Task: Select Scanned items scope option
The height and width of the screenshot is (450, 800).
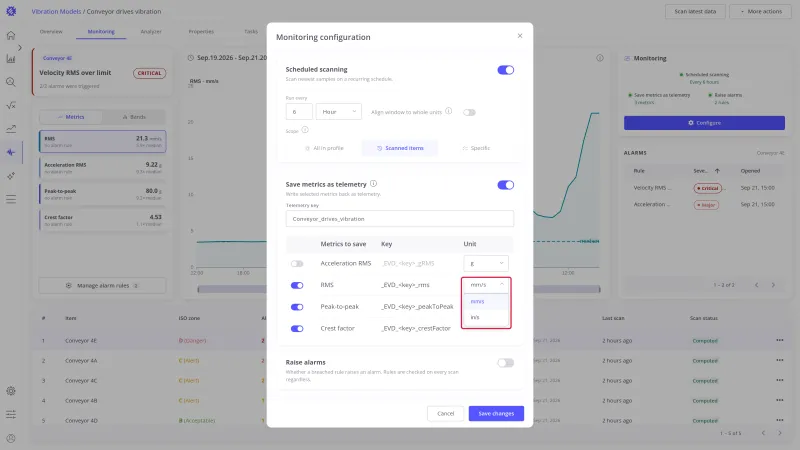Action: [x=400, y=148]
